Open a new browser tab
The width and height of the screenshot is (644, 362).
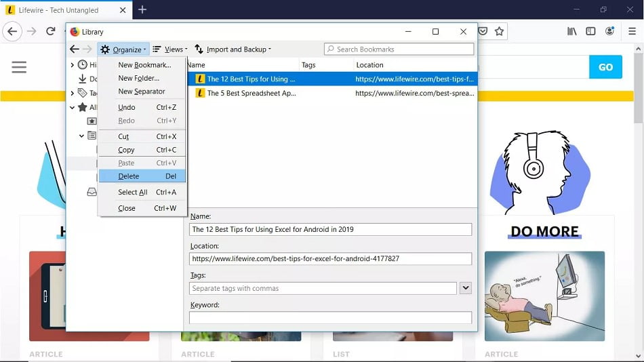[142, 9]
